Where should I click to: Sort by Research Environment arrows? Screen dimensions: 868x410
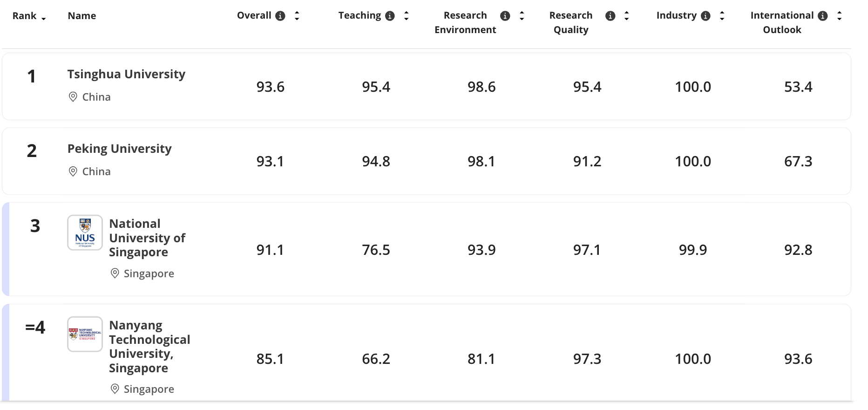pyautogui.click(x=522, y=16)
